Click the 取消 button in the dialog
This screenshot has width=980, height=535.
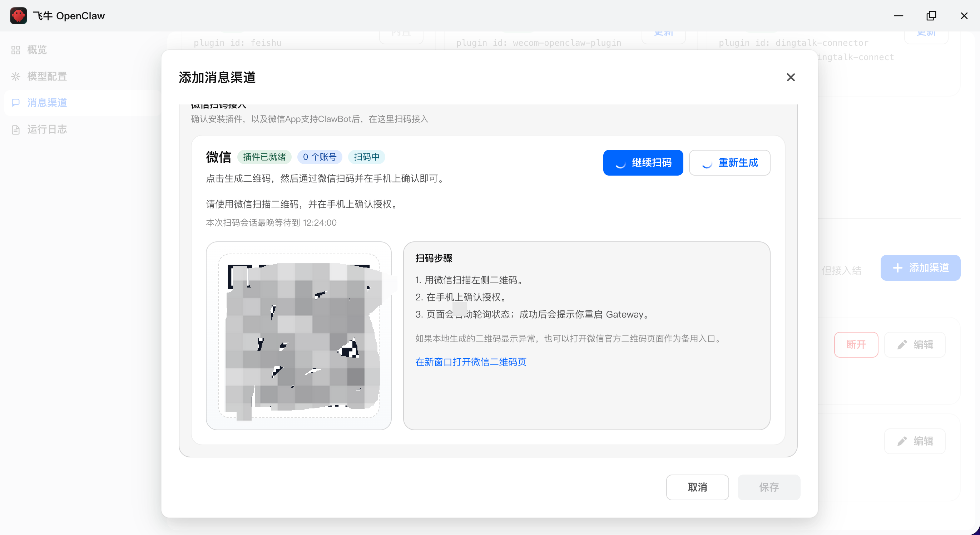pyautogui.click(x=697, y=487)
